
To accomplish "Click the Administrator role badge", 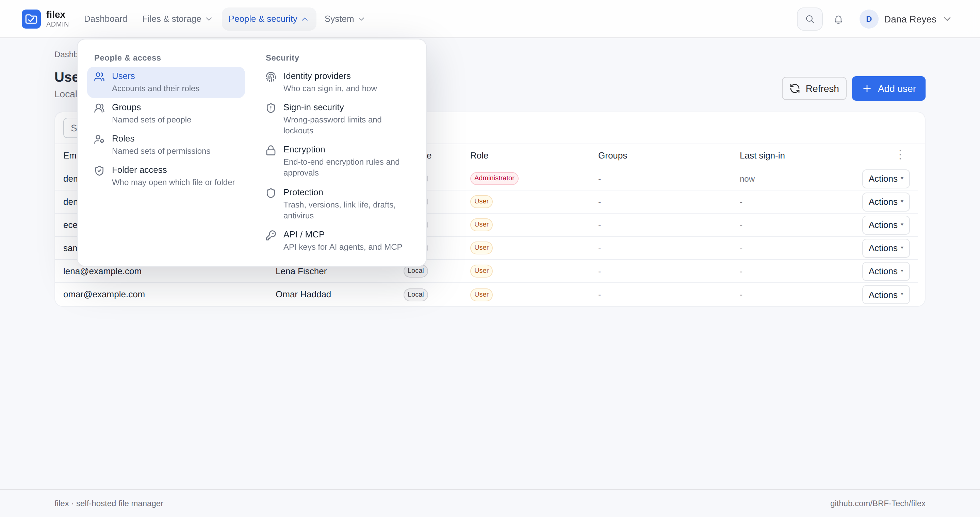I will [x=494, y=178].
